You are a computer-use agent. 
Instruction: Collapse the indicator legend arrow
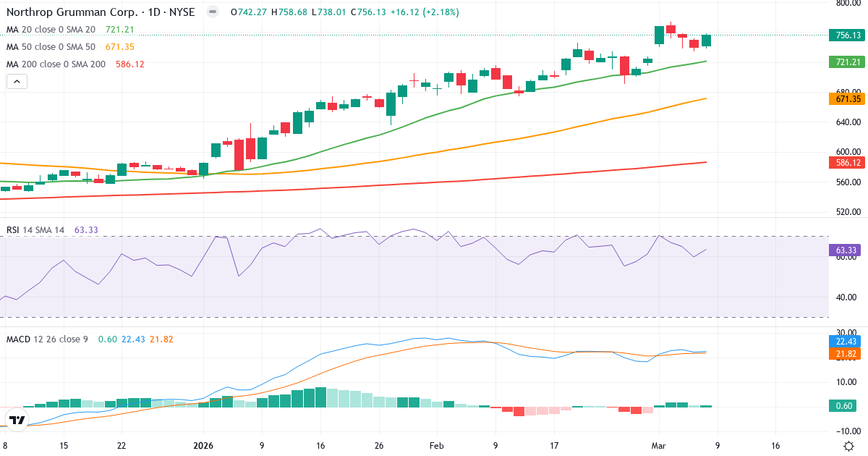pos(16,81)
